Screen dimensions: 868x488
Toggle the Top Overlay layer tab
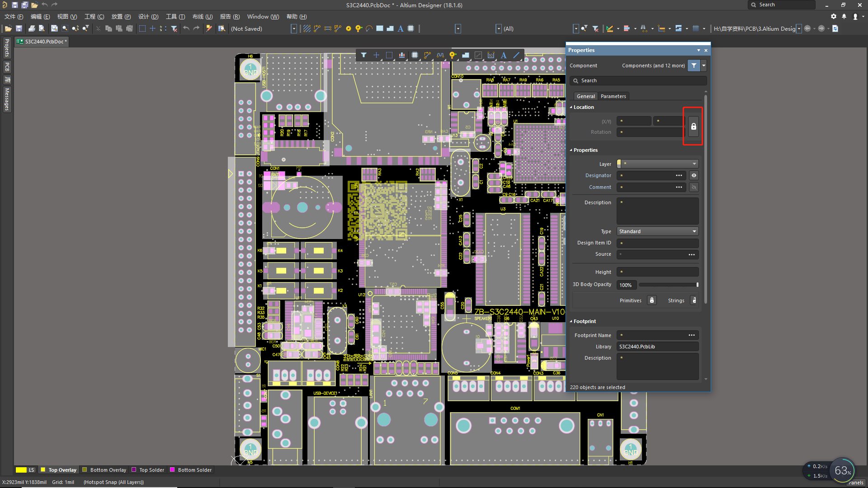(x=59, y=470)
